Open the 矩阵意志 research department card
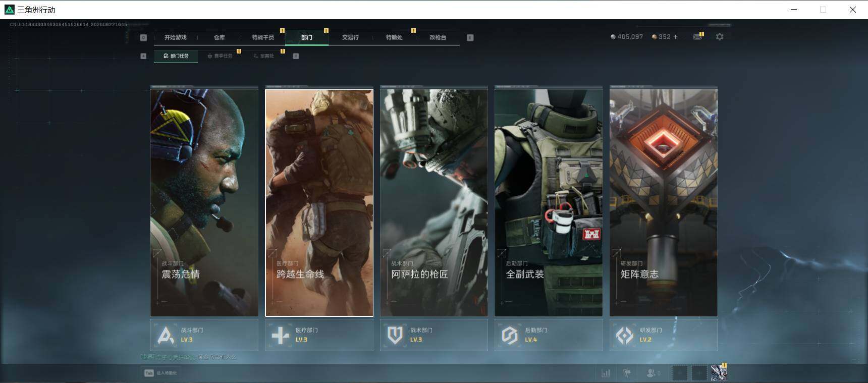 coord(664,203)
